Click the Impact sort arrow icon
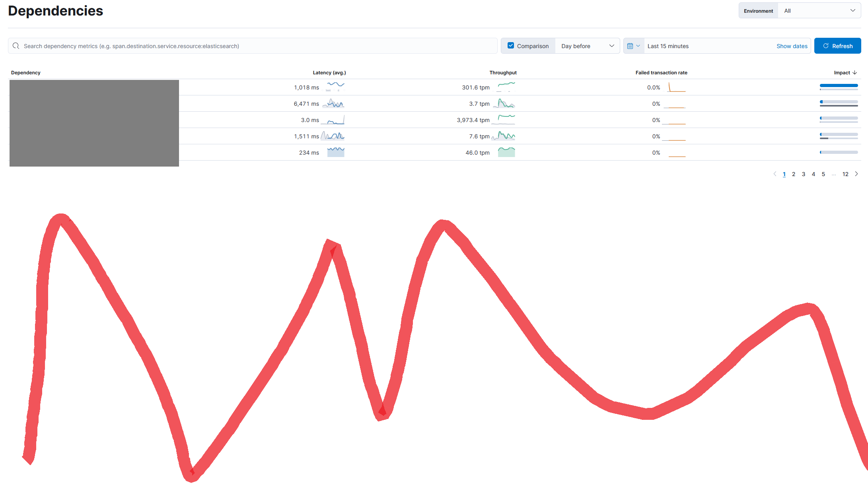This screenshot has height=487, width=868. [855, 72]
